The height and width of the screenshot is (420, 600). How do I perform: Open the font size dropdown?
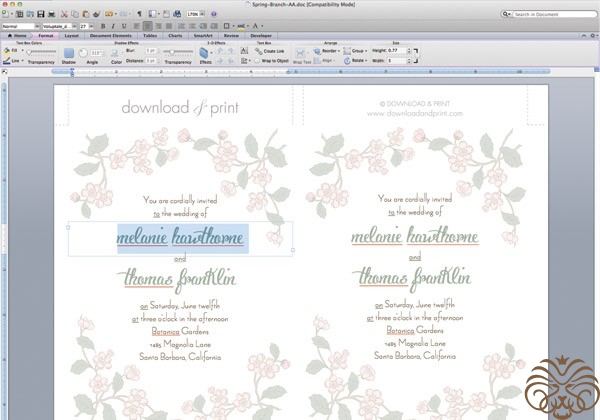click(x=84, y=26)
